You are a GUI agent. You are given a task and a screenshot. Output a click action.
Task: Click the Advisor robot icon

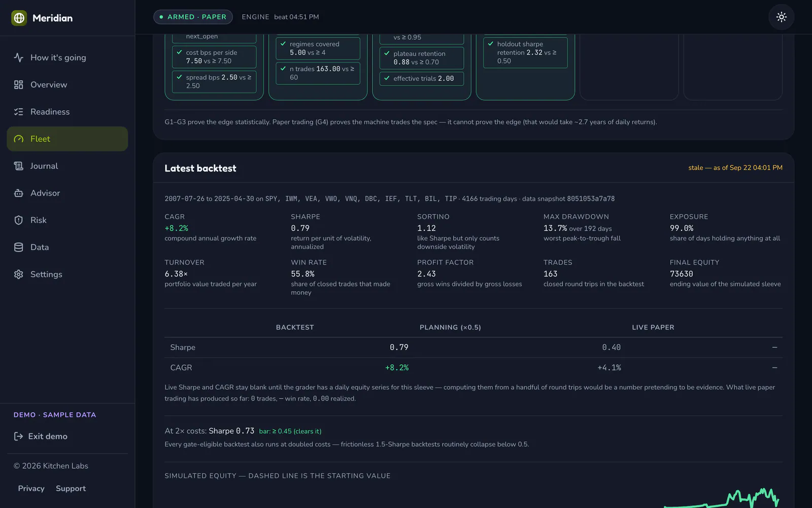19,193
